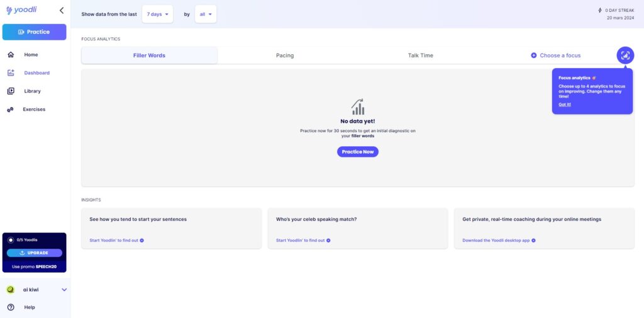Click the 'Who's your celeb speaking match?' card
This screenshot has width=644, height=318.
point(358,229)
